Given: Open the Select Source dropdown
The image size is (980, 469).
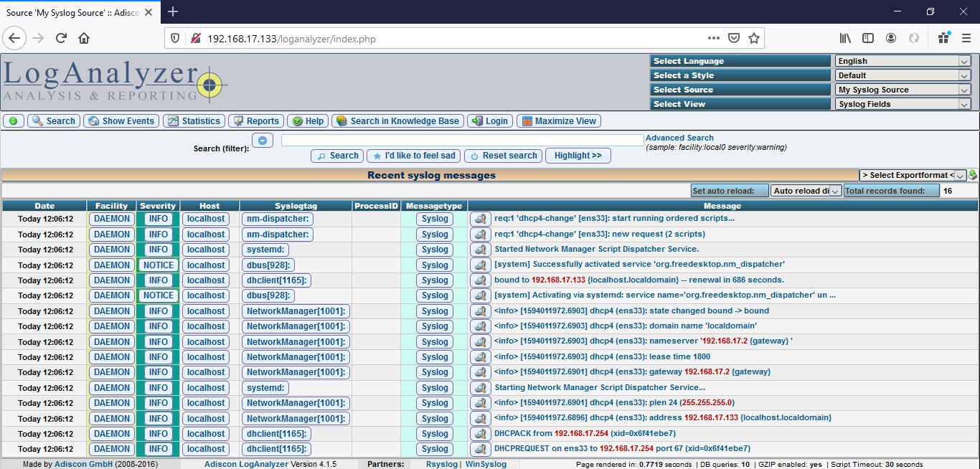Looking at the screenshot, I should point(903,90).
